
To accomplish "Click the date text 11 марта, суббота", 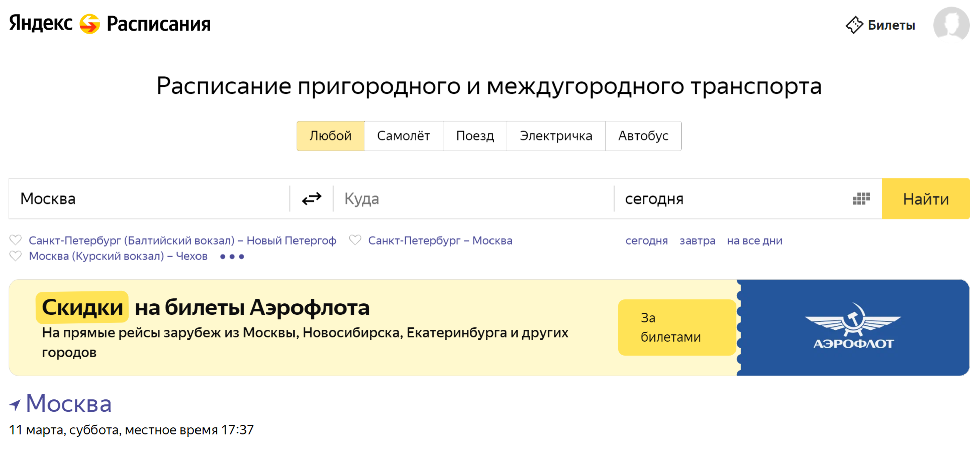I will (x=64, y=430).
